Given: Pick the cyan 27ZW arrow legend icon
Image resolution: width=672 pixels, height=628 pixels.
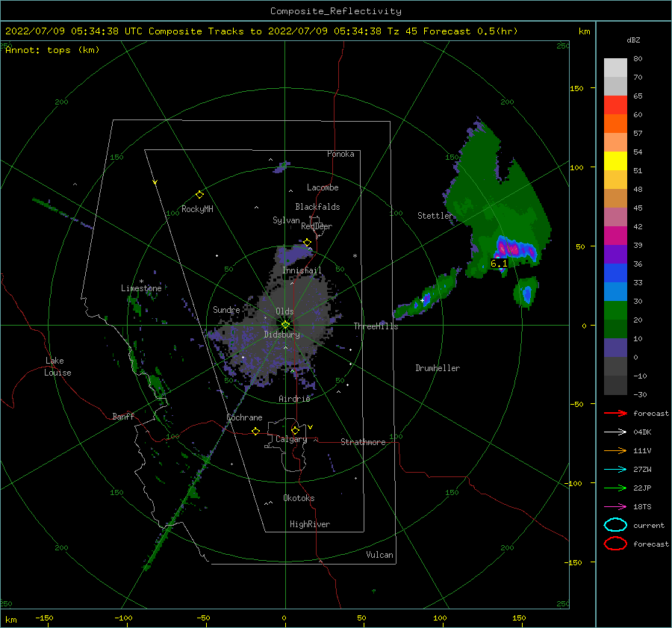Looking at the screenshot, I should [x=615, y=470].
